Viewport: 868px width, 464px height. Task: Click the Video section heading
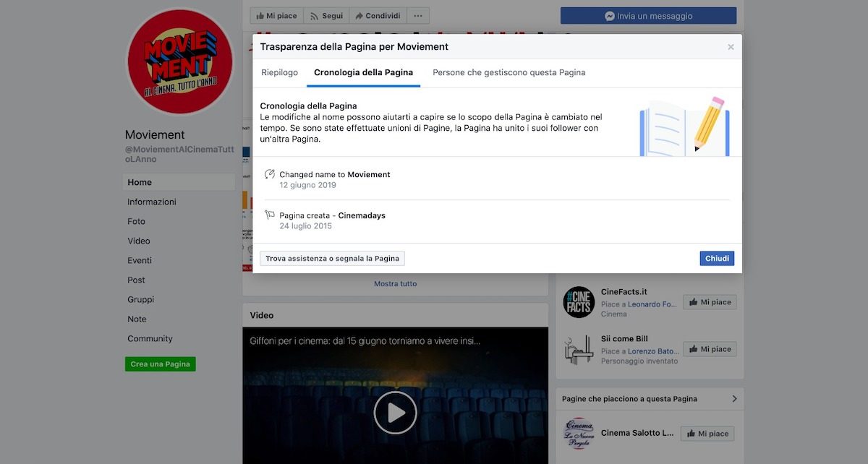(262, 315)
